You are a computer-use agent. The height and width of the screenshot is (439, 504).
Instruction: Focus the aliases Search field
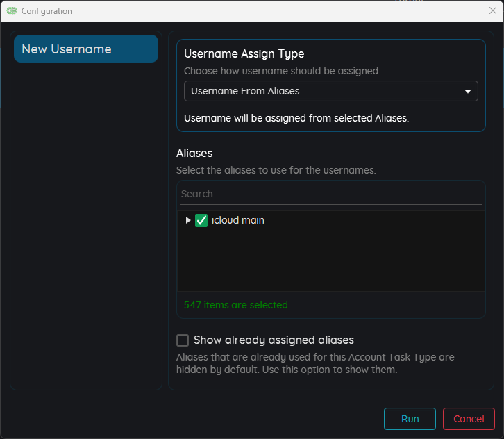330,194
